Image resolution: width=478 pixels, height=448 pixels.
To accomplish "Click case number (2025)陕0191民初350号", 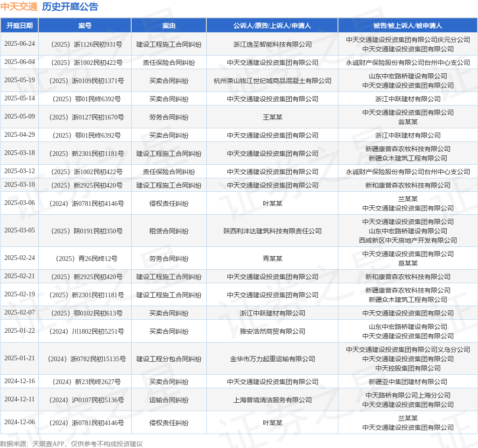I will [x=85, y=231].
